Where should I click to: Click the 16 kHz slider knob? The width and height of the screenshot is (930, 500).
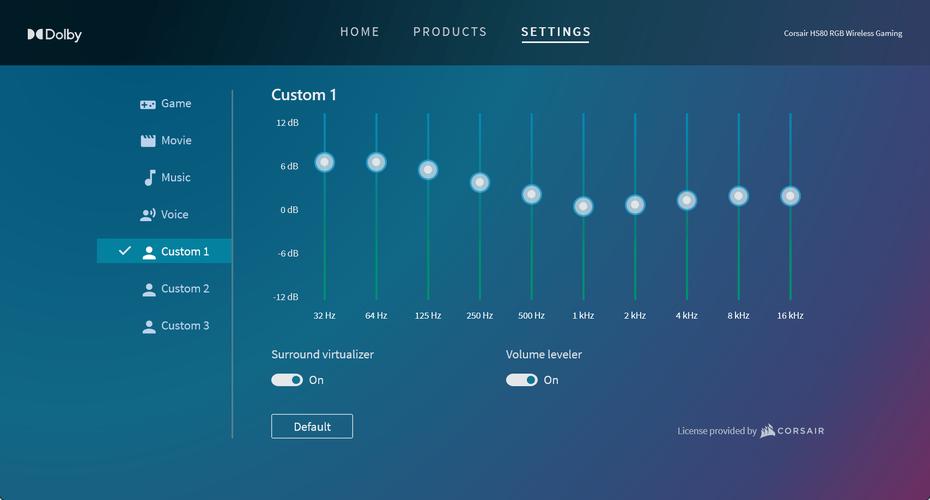[x=790, y=196]
